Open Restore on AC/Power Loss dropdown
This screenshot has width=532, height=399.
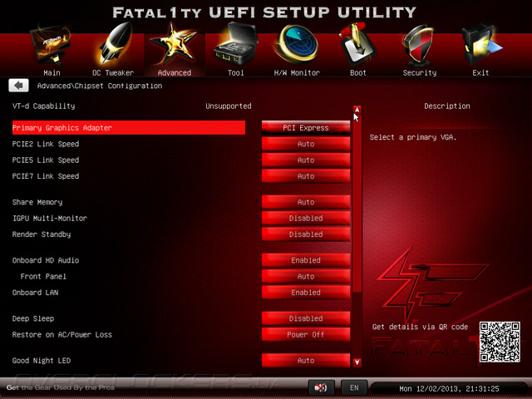click(x=306, y=334)
